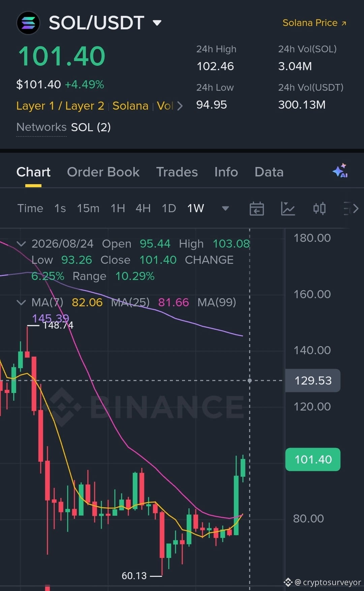The image size is (364, 591).
Task: Open the more intervals dropdown arrow
Action: pyautogui.click(x=225, y=208)
